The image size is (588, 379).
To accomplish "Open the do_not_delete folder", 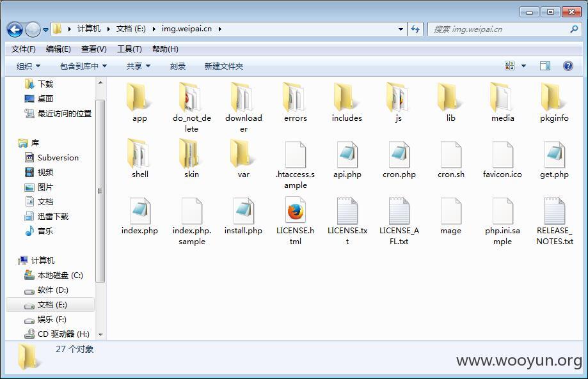I will 191,107.
